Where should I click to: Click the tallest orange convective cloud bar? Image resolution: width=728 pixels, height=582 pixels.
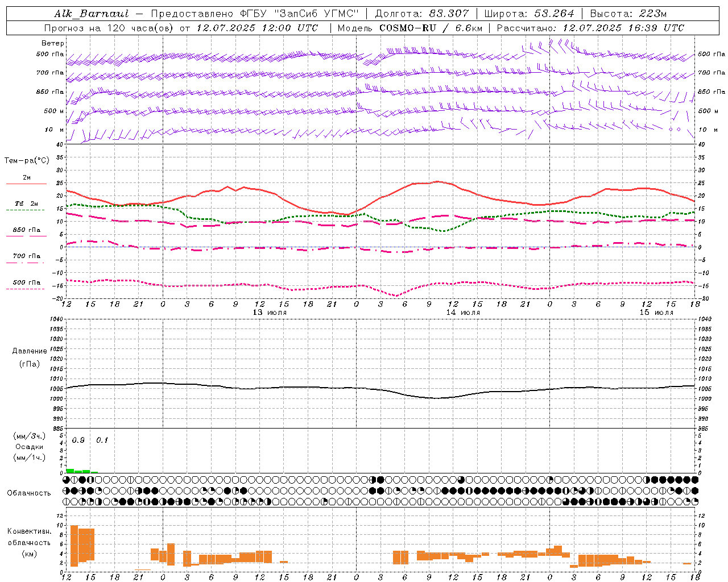click(x=74, y=546)
